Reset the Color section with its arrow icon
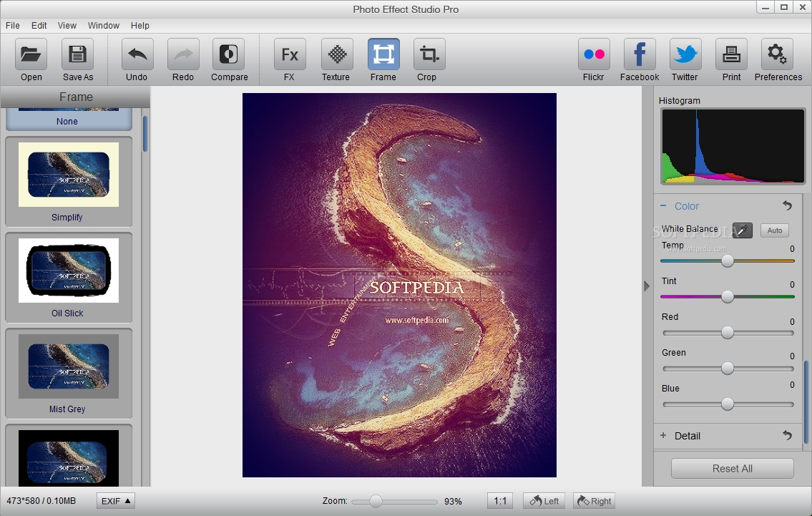 (787, 205)
